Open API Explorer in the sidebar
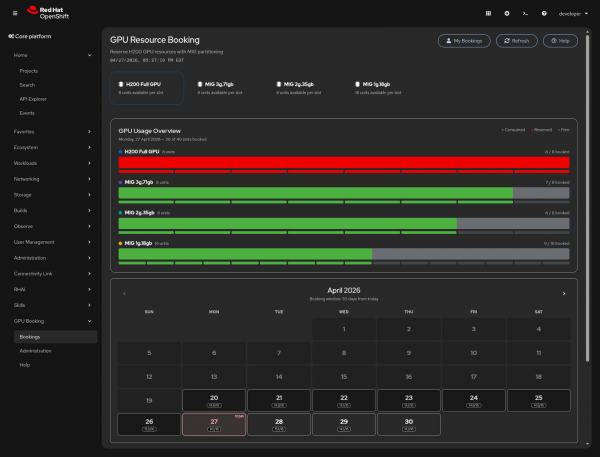 [x=33, y=99]
